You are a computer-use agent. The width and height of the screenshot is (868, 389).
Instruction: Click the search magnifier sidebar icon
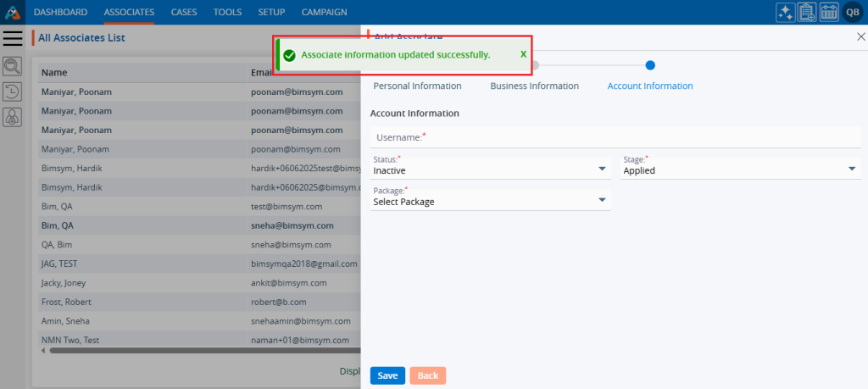[x=12, y=66]
